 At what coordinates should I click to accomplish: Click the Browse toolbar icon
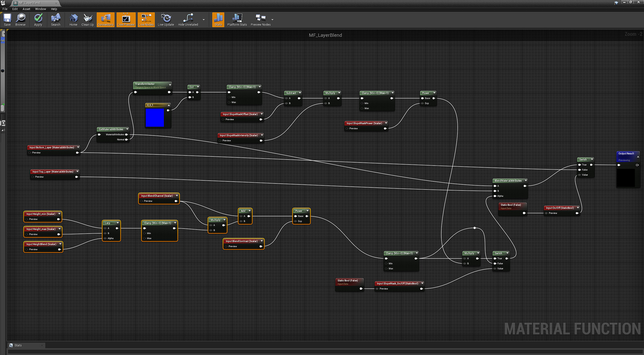coord(21,19)
